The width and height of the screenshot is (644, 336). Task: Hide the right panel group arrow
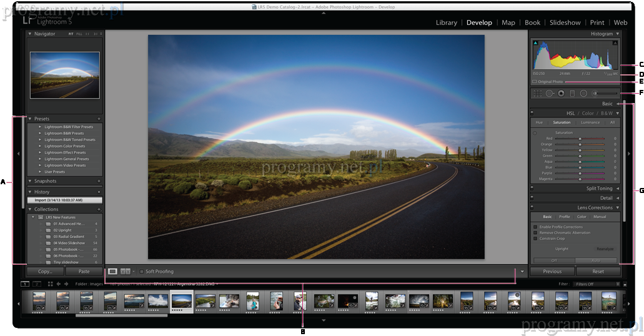(x=629, y=154)
